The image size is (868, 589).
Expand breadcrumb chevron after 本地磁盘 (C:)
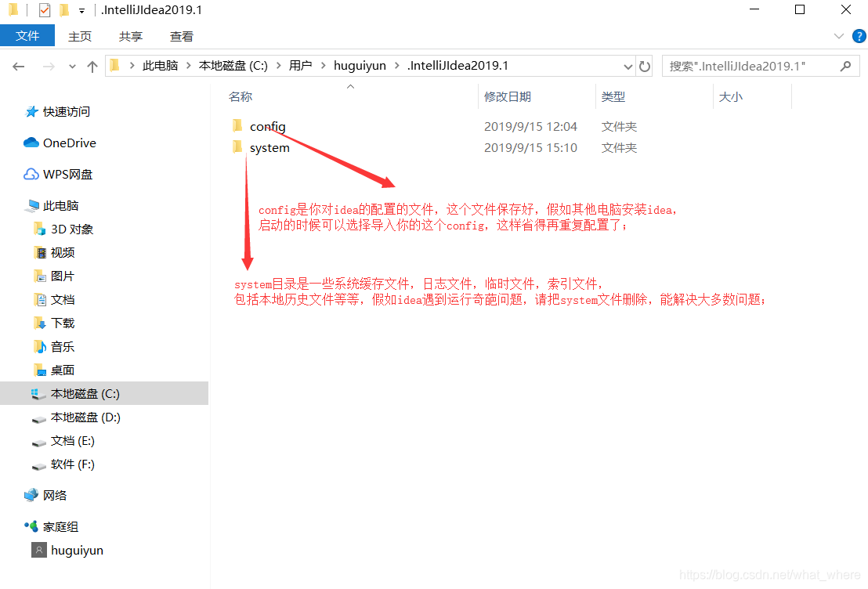click(278, 66)
